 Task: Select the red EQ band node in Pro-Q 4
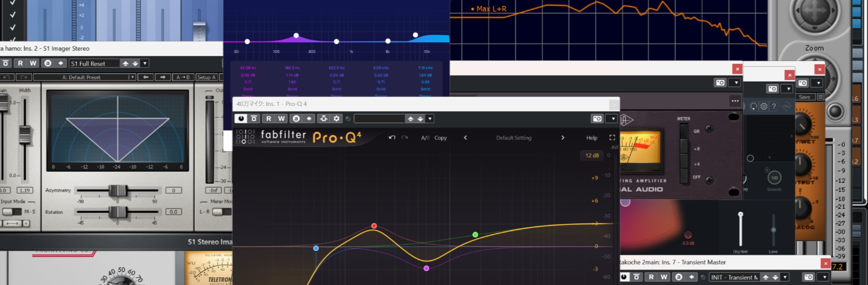coord(374,226)
